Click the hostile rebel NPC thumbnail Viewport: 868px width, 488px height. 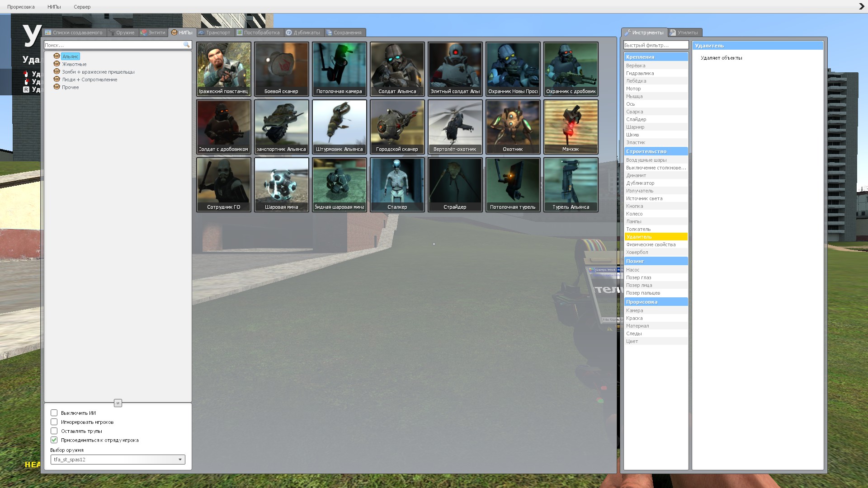[223, 69]
